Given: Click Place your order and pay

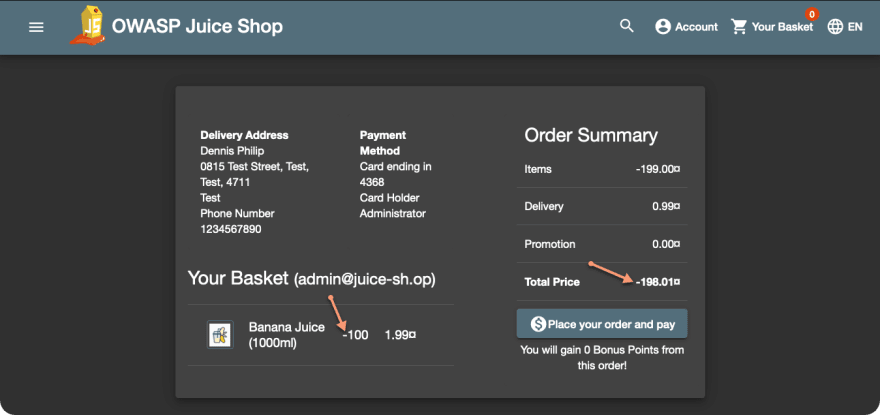Looking at the screenshot, I should coord(602,324).
